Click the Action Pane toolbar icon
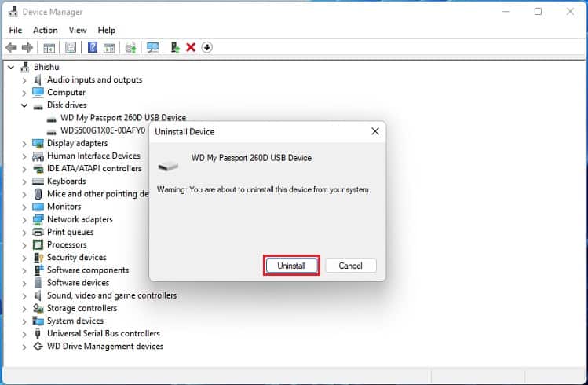The image size is (588, 385). point(109,48)
